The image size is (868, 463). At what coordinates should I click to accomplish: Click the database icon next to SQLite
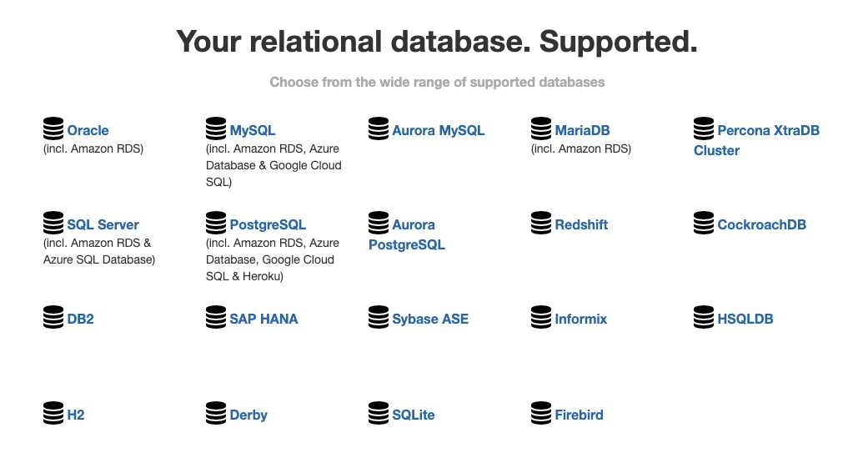click(x=379, y=413)
